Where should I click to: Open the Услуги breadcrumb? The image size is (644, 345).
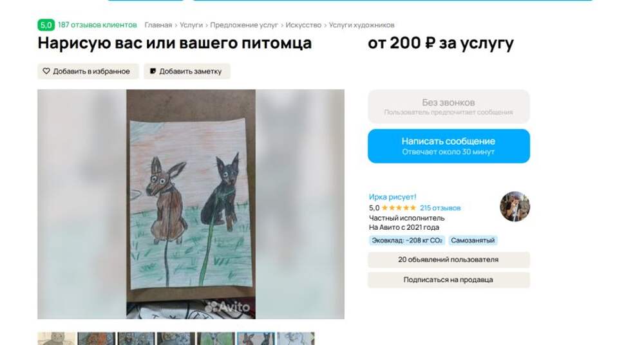(191, 25)
